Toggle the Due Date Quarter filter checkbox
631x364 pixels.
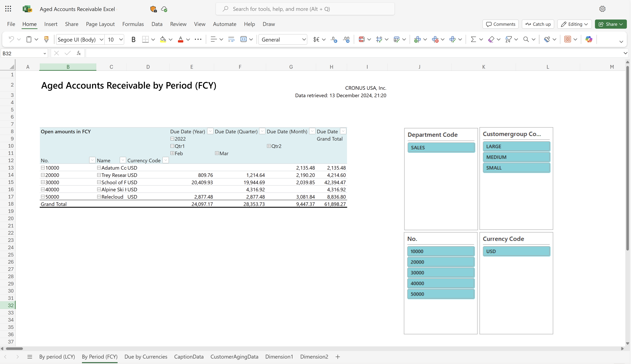coord(262,131)
